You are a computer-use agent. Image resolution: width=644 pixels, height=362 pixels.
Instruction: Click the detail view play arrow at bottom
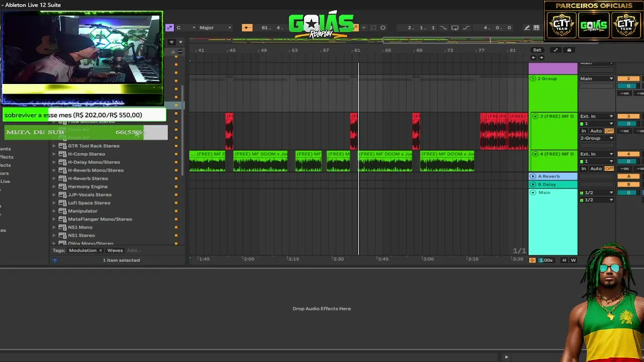[x=506, y=357]
